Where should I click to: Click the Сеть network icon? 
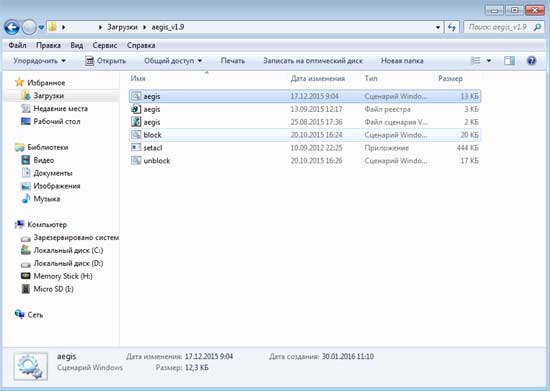19,315
